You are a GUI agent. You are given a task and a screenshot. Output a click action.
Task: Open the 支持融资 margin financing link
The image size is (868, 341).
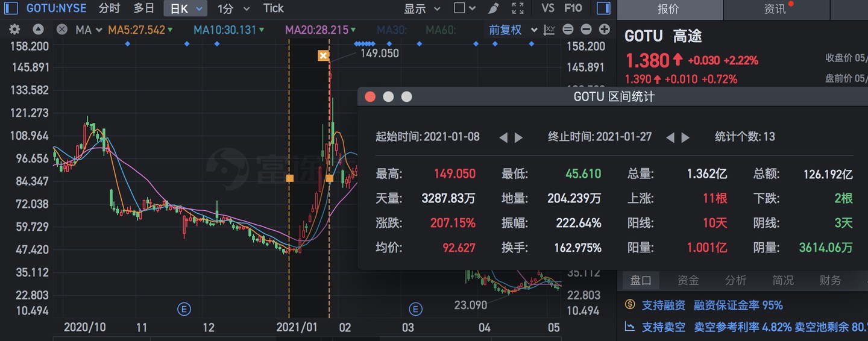(x=662, y=305)
